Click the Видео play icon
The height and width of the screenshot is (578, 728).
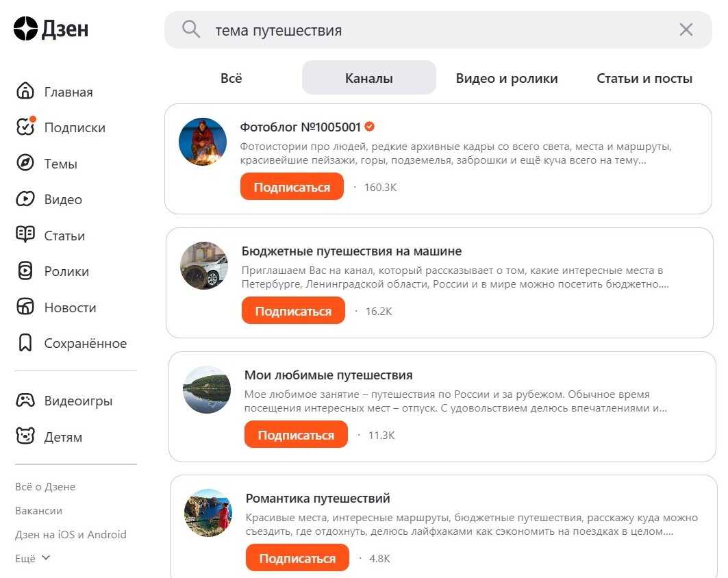(25, 199)
